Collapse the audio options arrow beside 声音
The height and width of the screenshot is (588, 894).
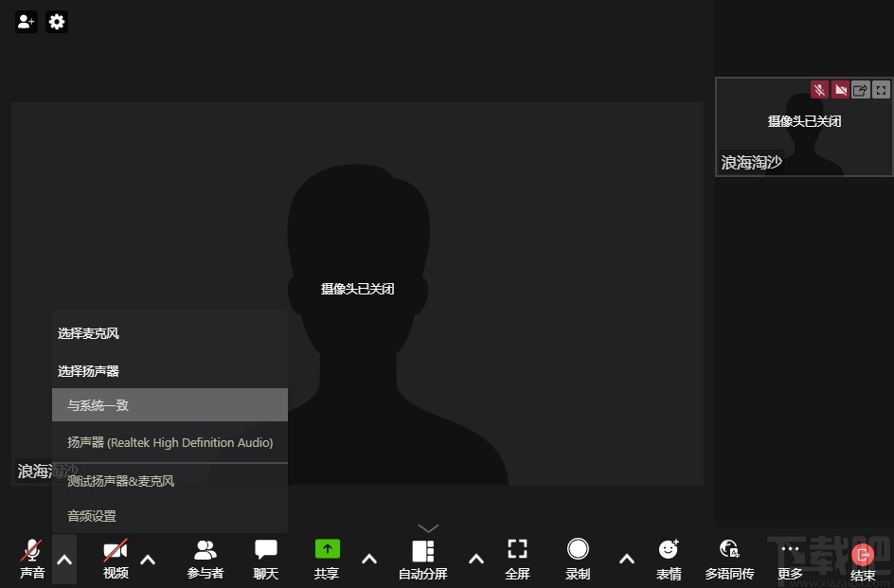(x=64, y=559)
